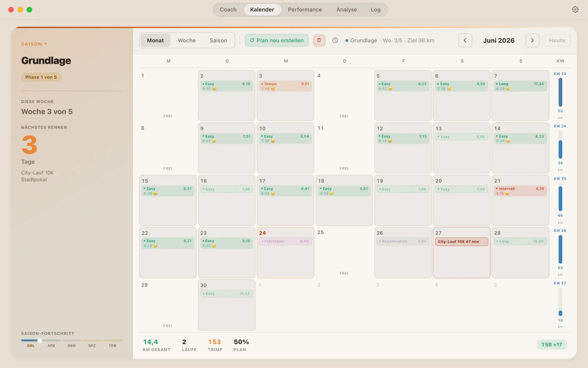
Task: Open the Fahrtspiel workout on June 24
Action: pos(285,241)
